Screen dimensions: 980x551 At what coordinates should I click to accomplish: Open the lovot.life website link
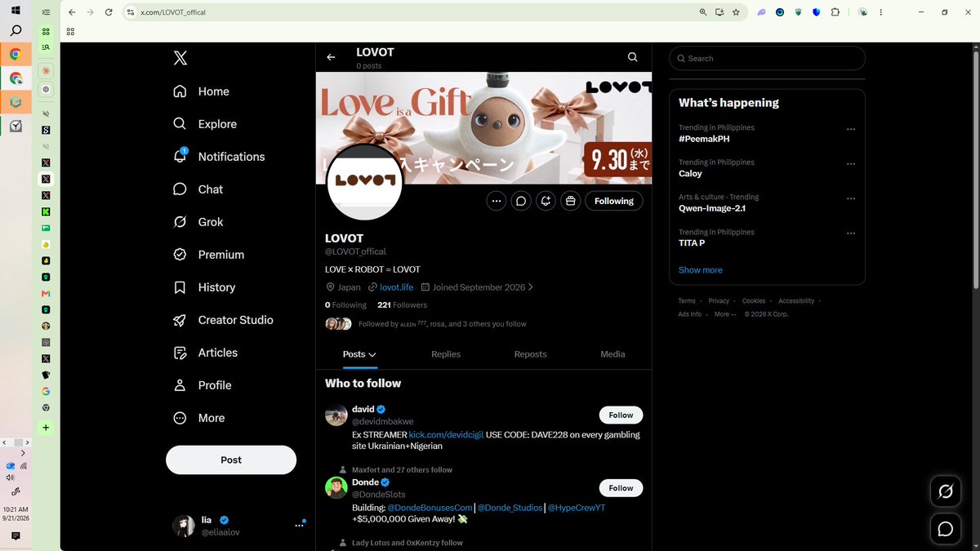[396, 287]
